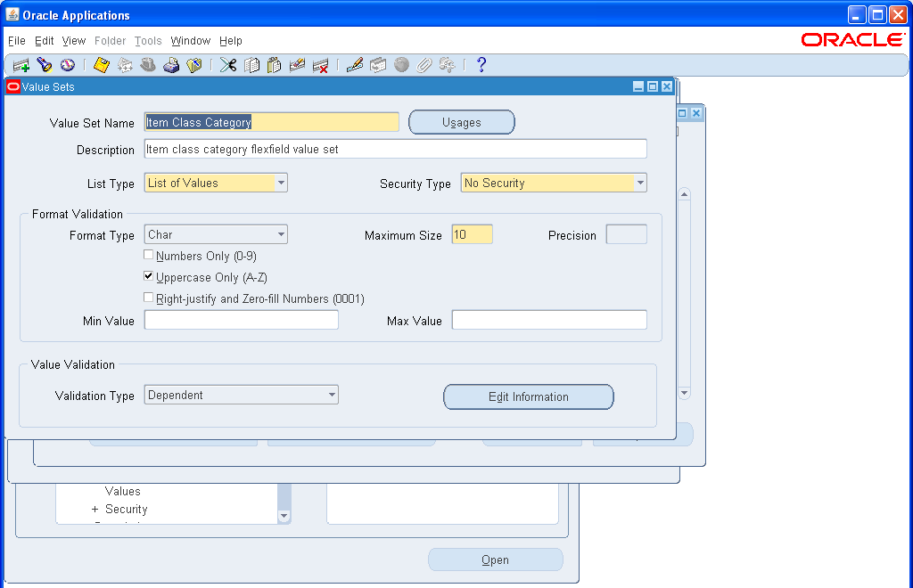Check Right-justify and Zero-fill Numbers

148,298
